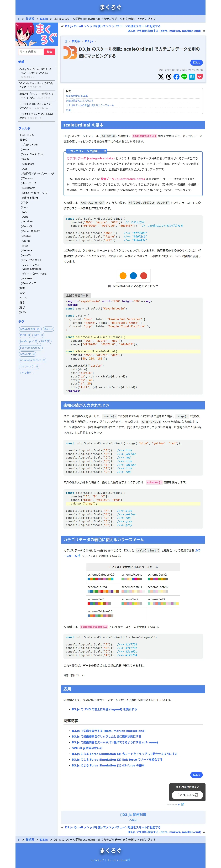Open 日記・コラム folder in sidebar
Screen dimensions: 221x868
[x=26, y=135]
